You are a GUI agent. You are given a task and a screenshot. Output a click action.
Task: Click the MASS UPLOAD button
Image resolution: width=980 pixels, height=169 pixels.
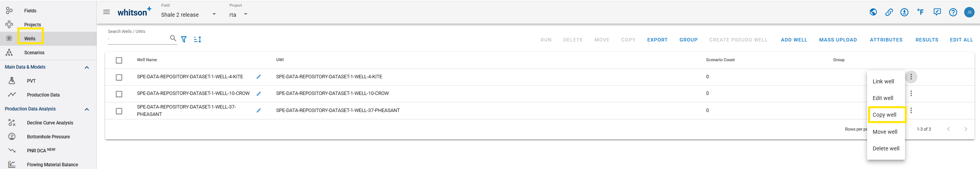coord(838,40)
